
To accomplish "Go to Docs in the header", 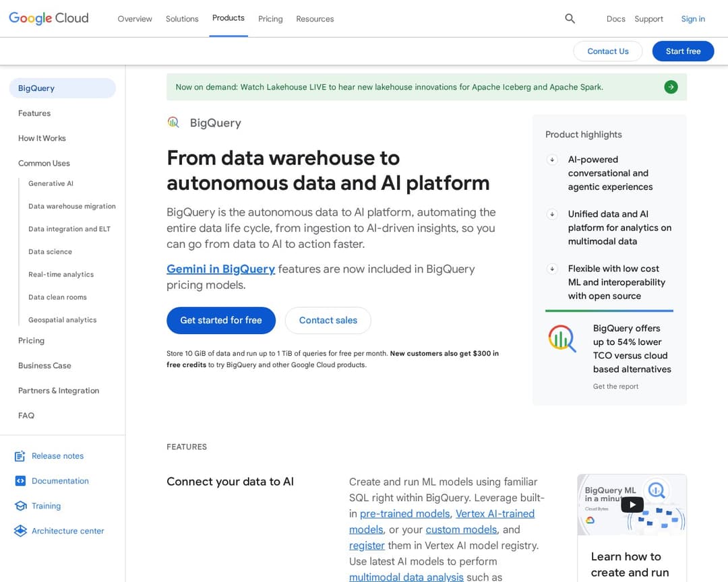I will pyautogui.click(x=615, y=19).
